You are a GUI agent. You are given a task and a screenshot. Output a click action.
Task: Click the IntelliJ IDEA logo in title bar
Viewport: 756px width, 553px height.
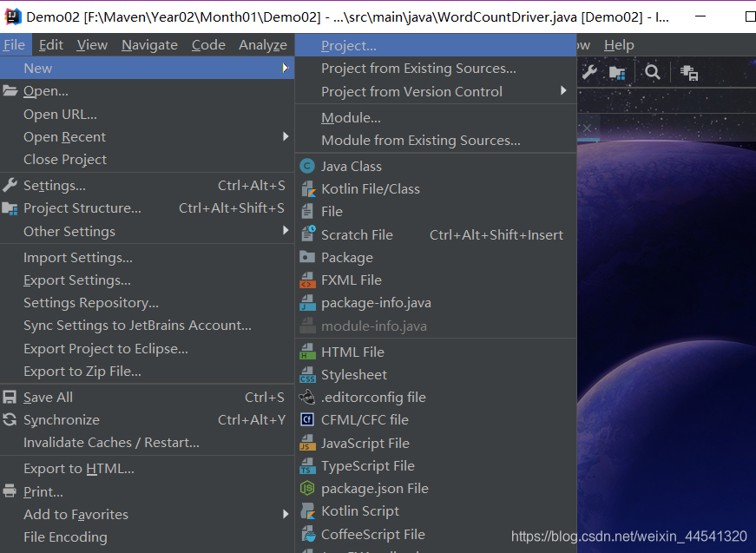point(12,16)
